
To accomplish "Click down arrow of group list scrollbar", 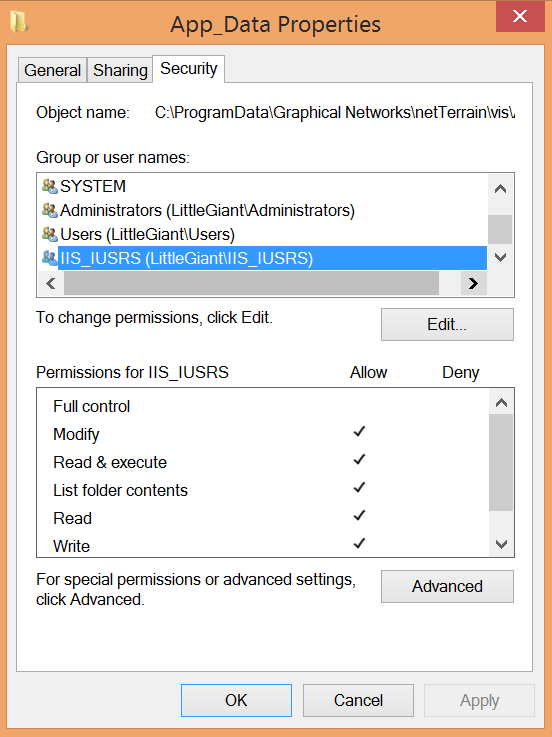I will pos(500,257).
